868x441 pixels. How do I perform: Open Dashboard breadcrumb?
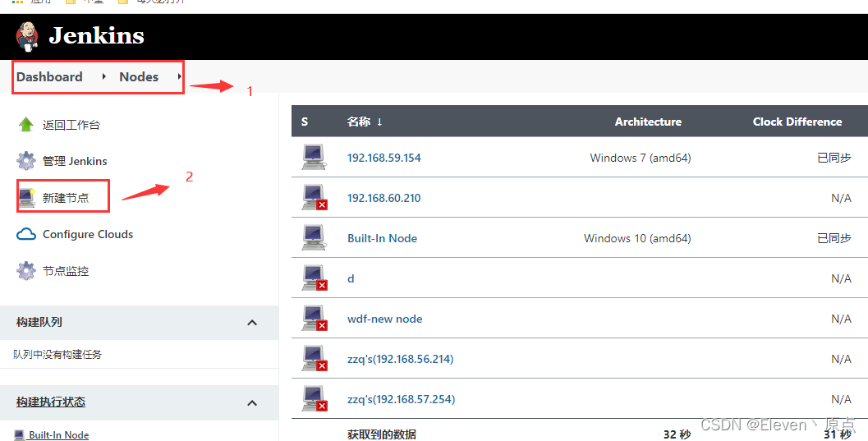coord(49,77)
